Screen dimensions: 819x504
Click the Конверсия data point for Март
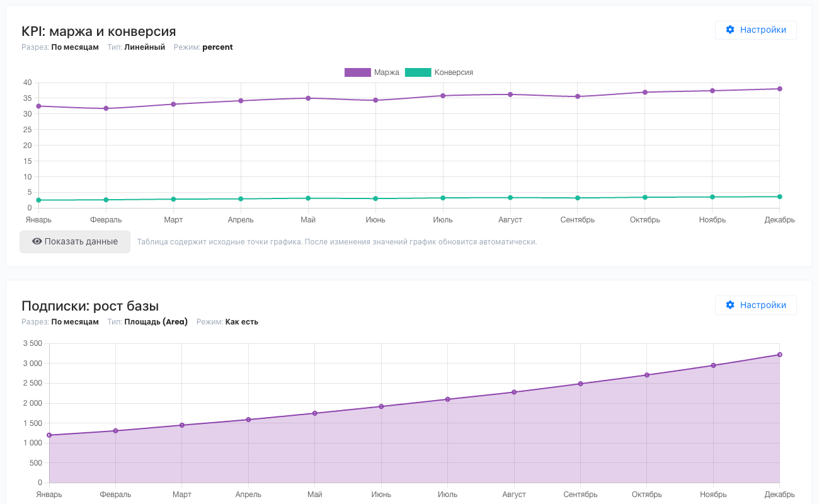coord(173,199)
